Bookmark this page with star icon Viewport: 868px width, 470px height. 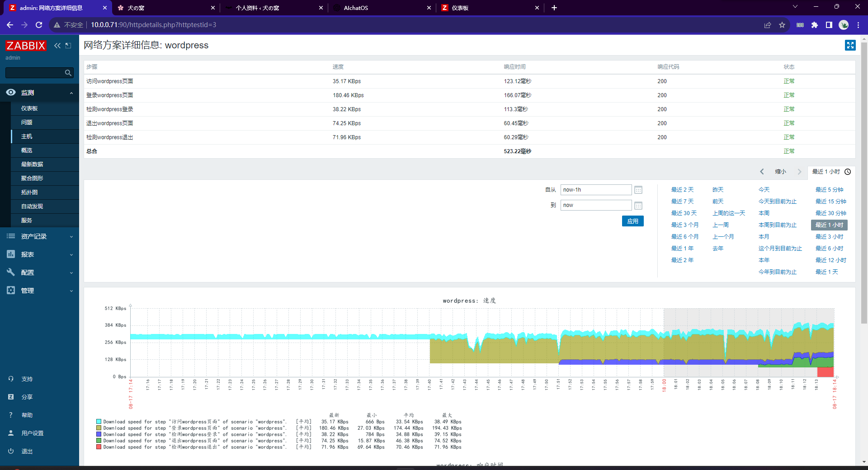click(782, 25)
